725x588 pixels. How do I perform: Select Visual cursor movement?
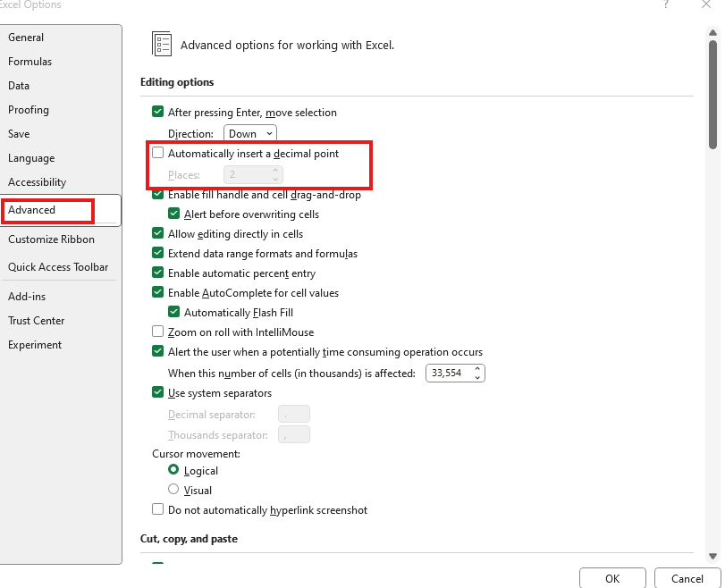(x=173, y=489)
